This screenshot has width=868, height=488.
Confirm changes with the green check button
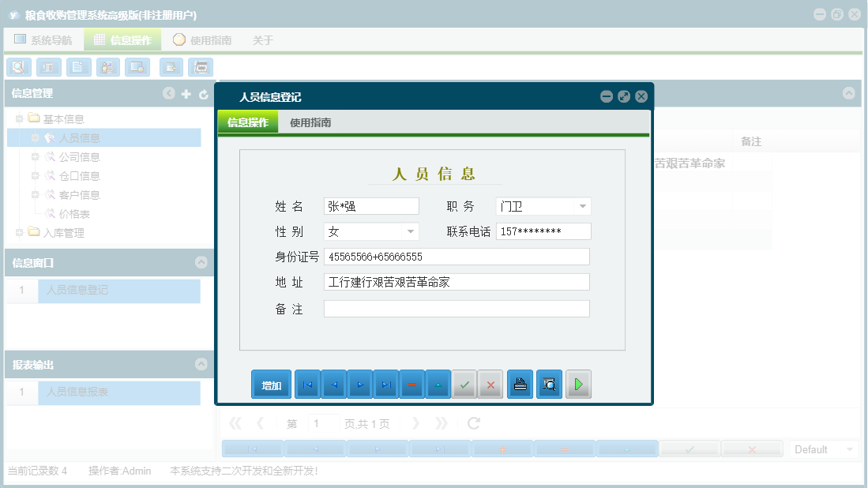464,385
